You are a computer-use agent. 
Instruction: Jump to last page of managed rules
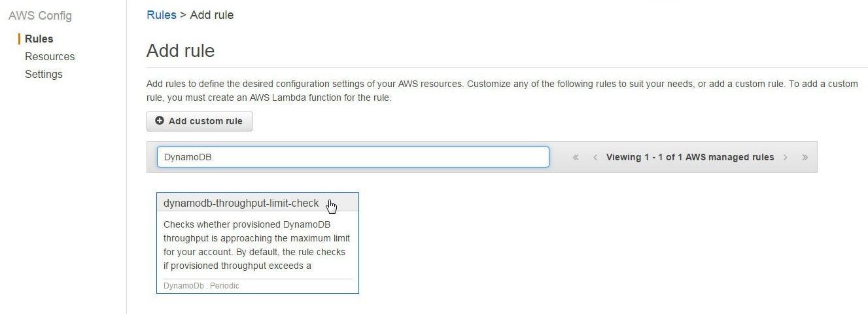click(805, 157)
